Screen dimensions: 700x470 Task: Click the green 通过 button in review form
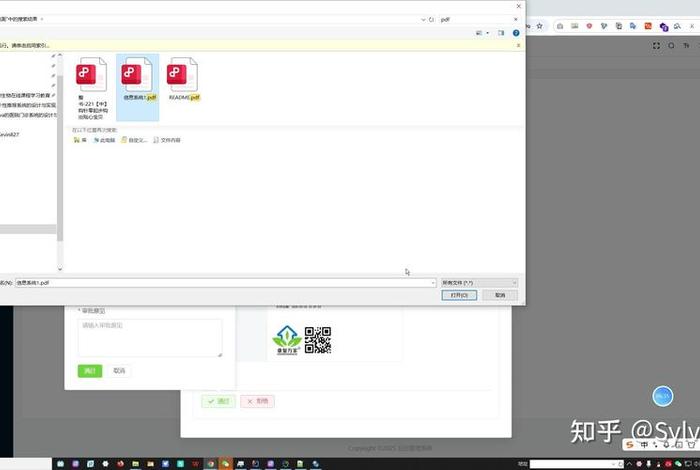90,370
